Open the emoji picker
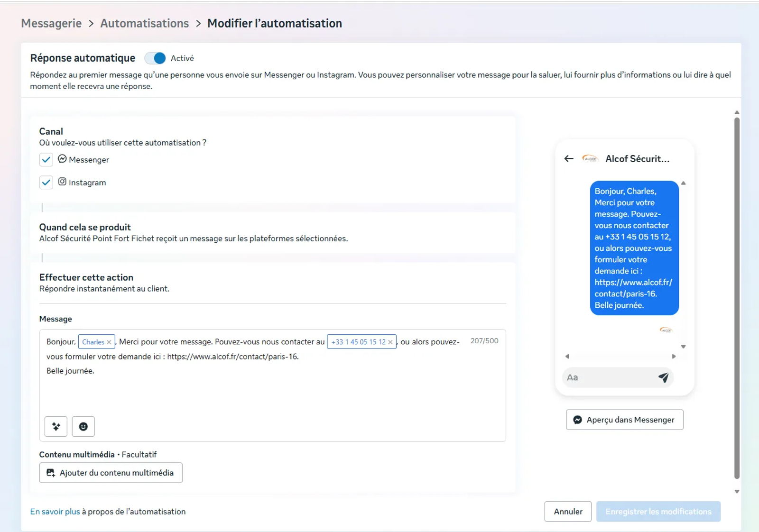Viewport: 759px width, 532px height. pos(83,426)
